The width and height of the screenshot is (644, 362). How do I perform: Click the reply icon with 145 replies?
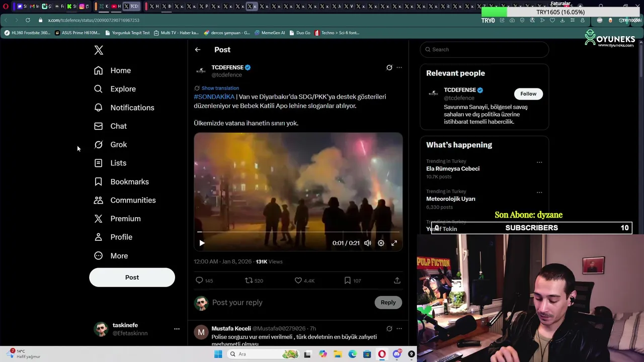(199, 281)
